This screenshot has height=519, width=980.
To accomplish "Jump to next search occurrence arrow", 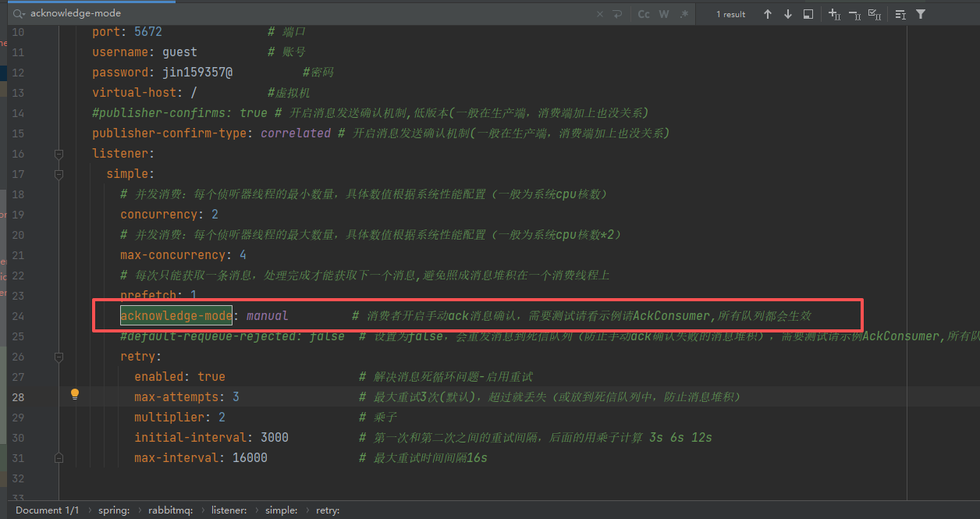I will [x=788, y=14].
